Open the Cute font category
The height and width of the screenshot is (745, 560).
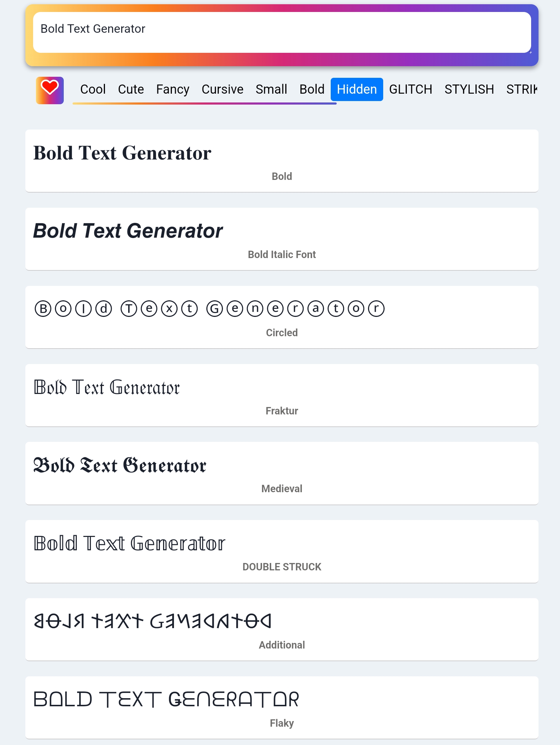131,89
